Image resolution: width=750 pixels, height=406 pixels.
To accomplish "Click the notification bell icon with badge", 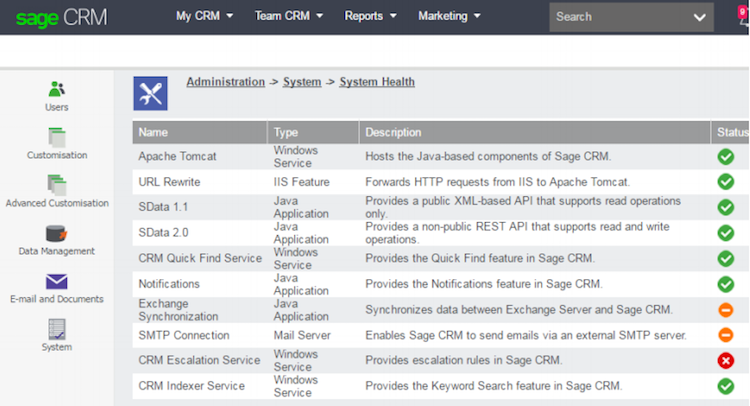I will (x=743, y=16).
